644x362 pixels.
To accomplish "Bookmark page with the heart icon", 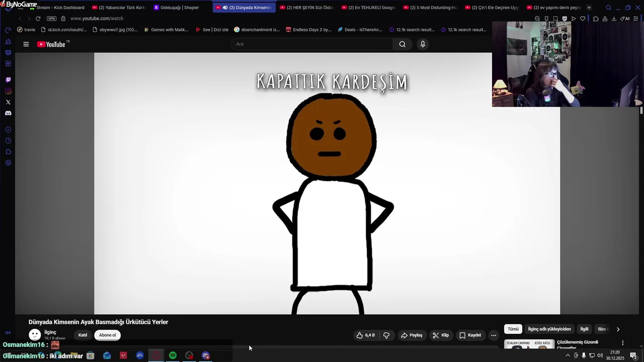I will pyautogui.click(x=583, y=19).
